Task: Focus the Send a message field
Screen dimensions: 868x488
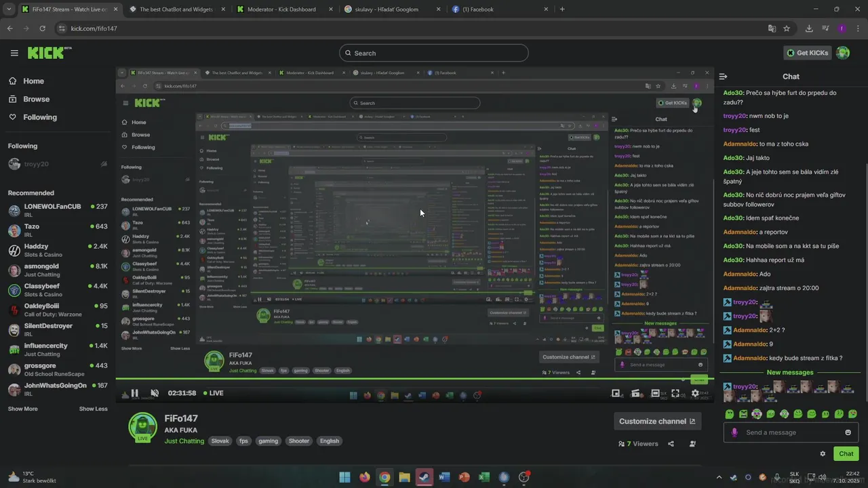Action: click(x=791, y=432)
